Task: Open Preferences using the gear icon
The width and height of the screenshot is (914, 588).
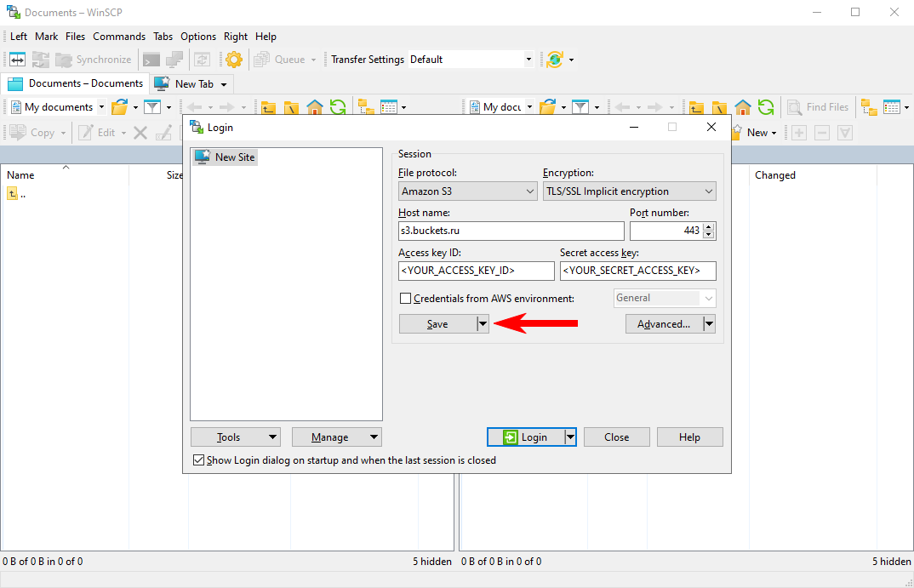Action: coord(234,60)
